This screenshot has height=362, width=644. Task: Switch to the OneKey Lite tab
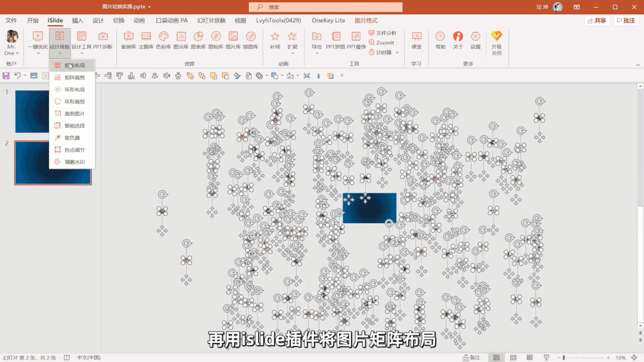328,20
